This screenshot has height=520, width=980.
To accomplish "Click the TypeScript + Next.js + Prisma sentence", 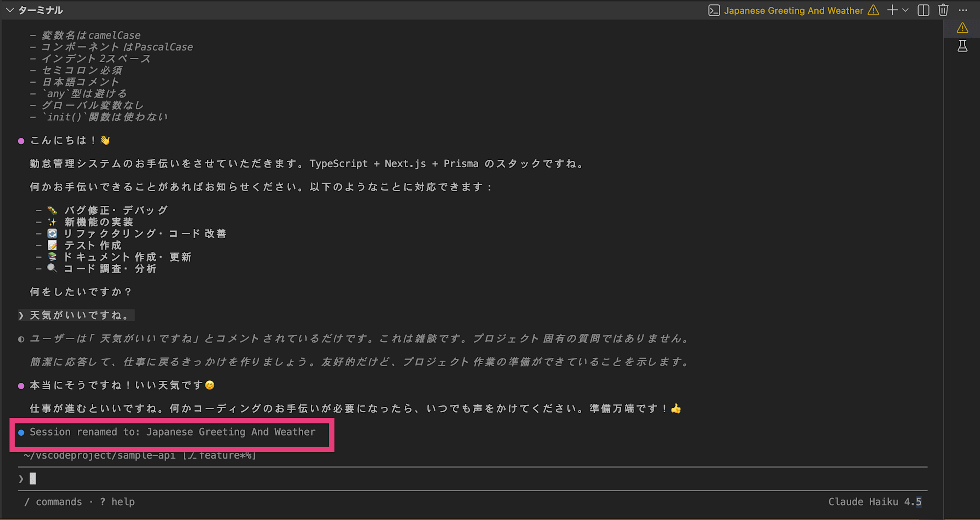I will pyautogui.click(x=307, y=164).
